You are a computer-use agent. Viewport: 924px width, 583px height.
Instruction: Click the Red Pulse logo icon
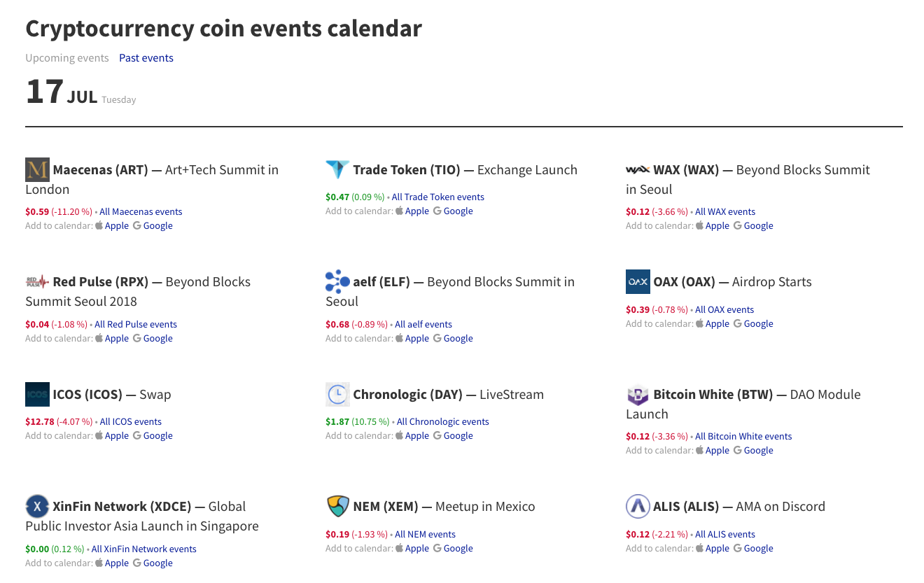click(x=37, y=281)
